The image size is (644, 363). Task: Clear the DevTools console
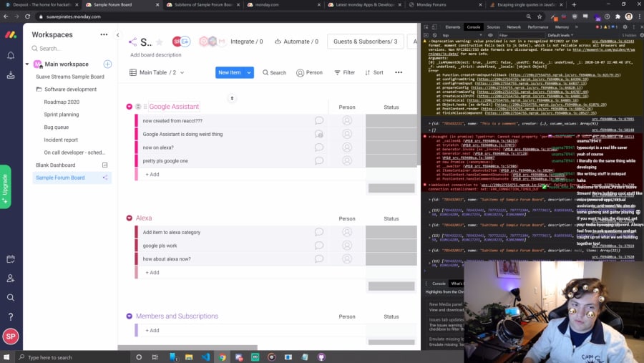coord(434,35)
